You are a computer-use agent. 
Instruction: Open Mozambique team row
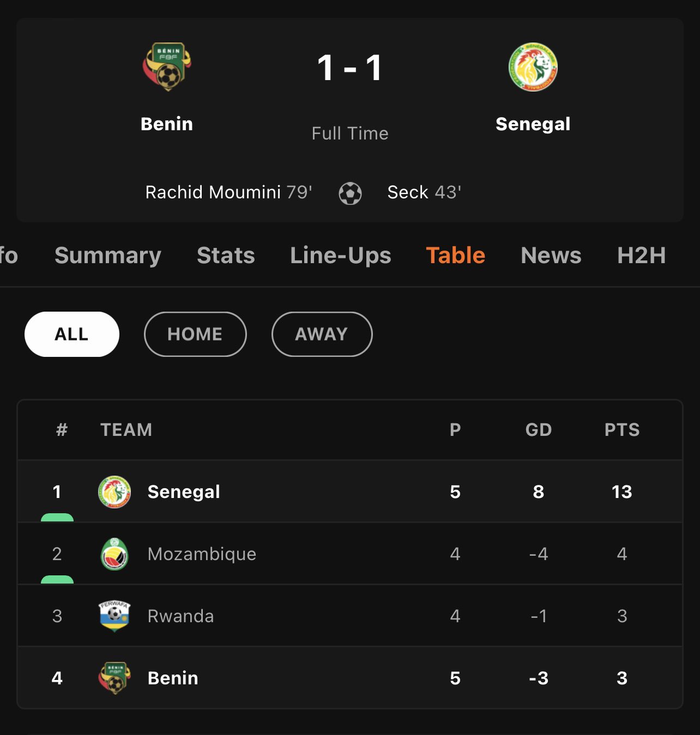tap(350, 554)
